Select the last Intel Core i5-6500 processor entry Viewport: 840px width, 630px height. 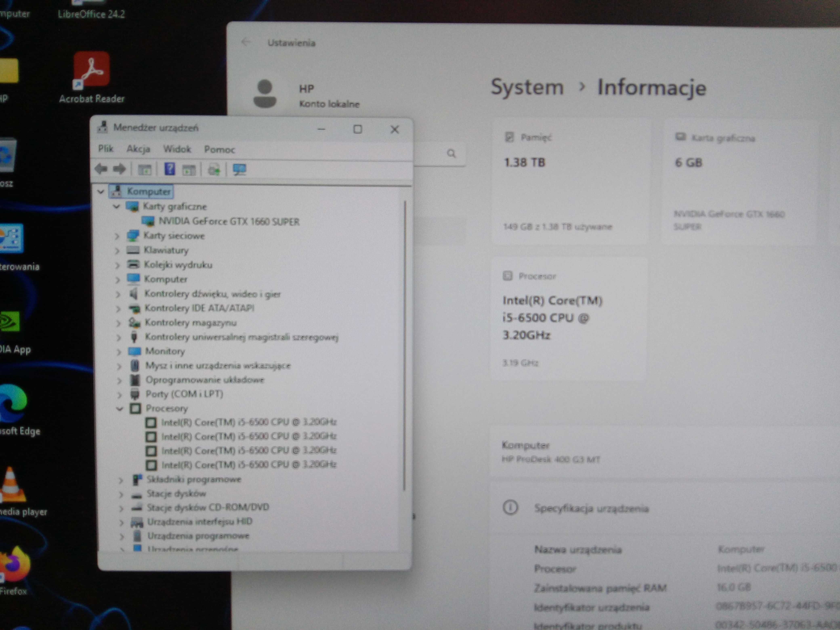click(x=249, y=464)
